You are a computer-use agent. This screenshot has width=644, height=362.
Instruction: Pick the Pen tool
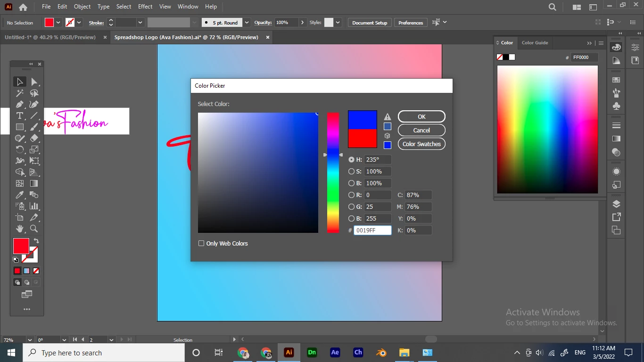(x=20, y=105)
